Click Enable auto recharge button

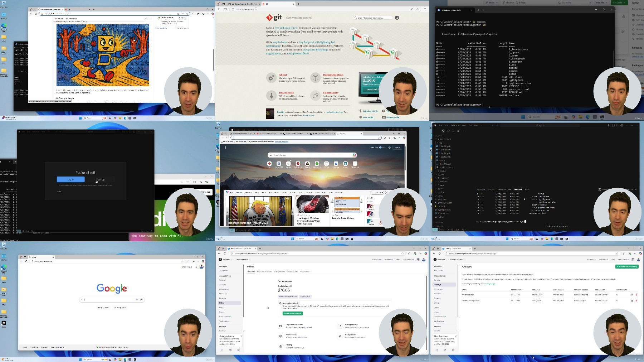(x=293, y=313)
